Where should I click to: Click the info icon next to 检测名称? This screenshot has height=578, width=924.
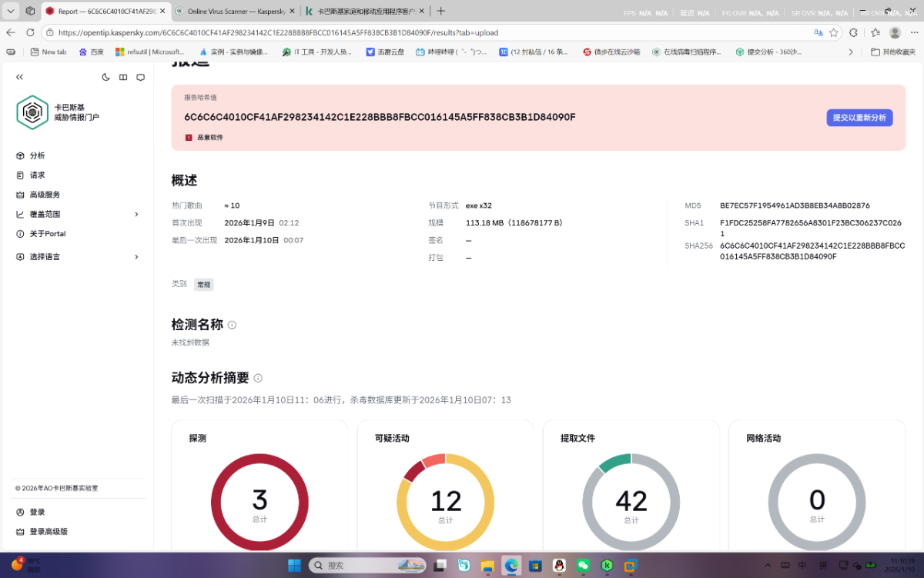[232, 325]
